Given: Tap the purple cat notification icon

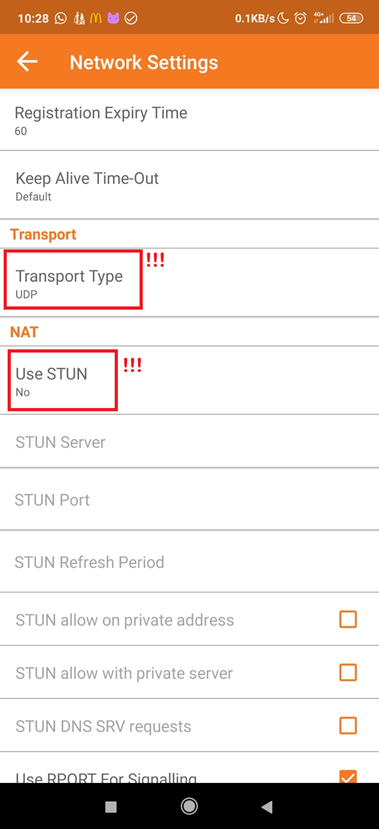Looking at the screenshot, I should (113, 19).
